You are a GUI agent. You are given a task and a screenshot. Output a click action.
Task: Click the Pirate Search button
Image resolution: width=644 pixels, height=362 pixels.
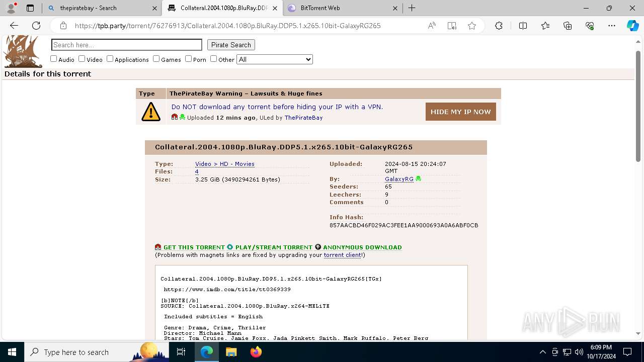[231, 45]
